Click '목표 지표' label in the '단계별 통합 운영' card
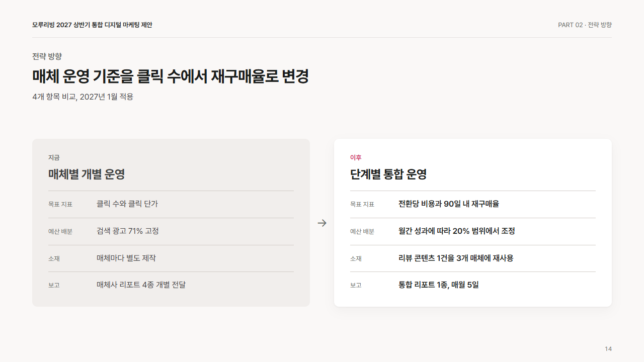Screen dimensions: 644x362 point(362,205)
